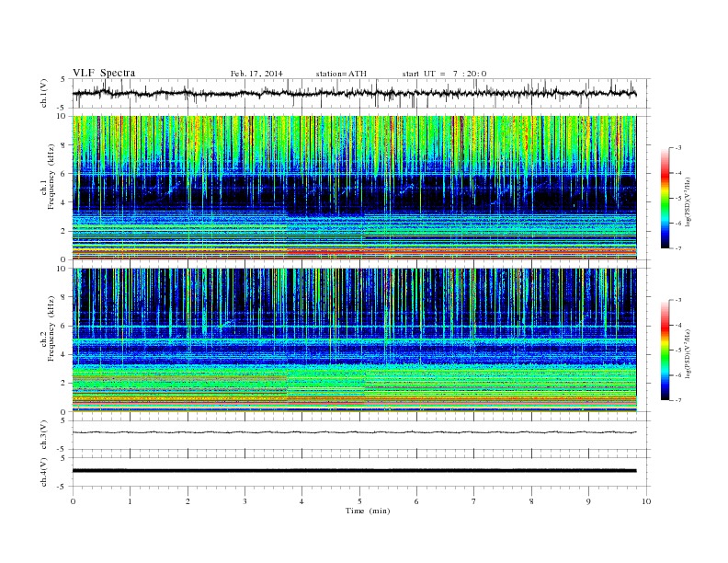Click time axis tick label "4"
The image size is (728, 563).
pos(301,501)
